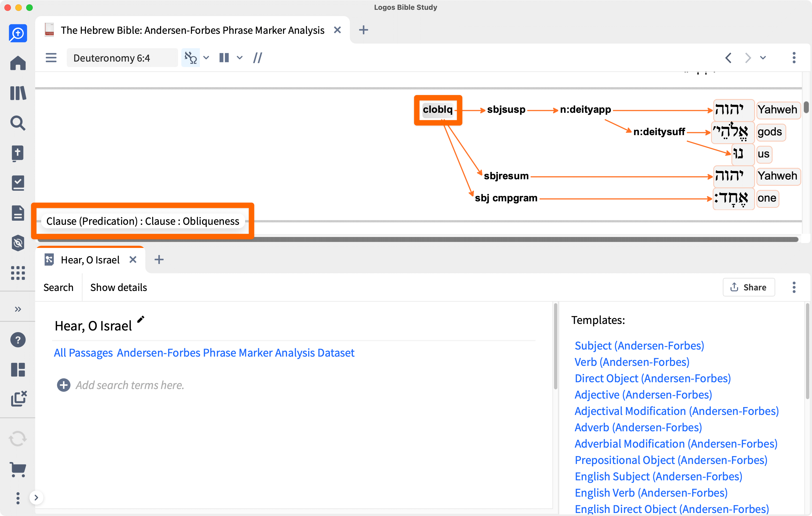
Task: Expand the visual filters dropdown arrow
Action: pos(206,58)
